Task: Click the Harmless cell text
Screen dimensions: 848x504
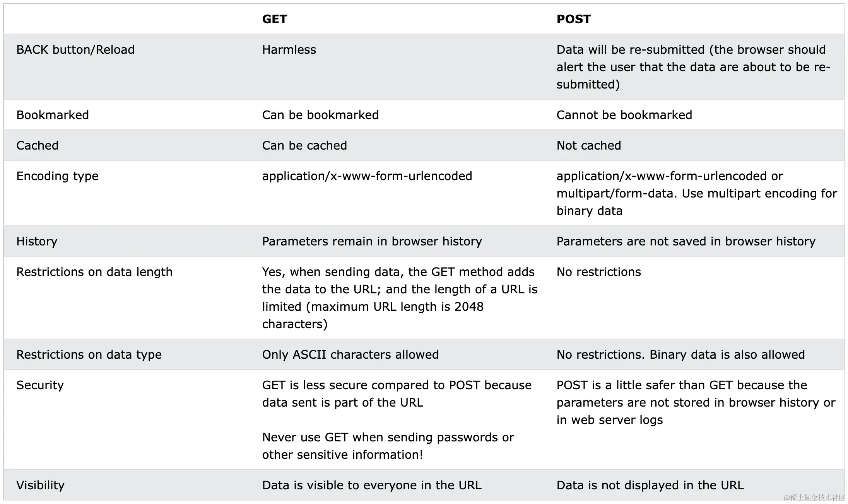Action: 289,49
